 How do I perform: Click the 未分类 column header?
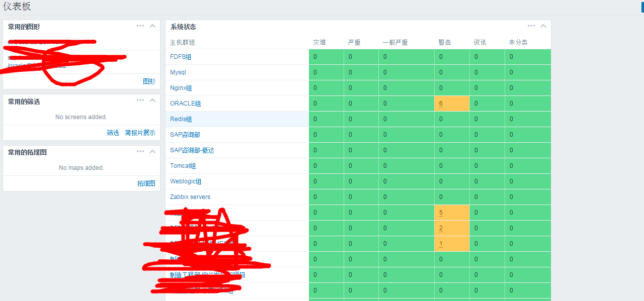(x=518, y=42)
